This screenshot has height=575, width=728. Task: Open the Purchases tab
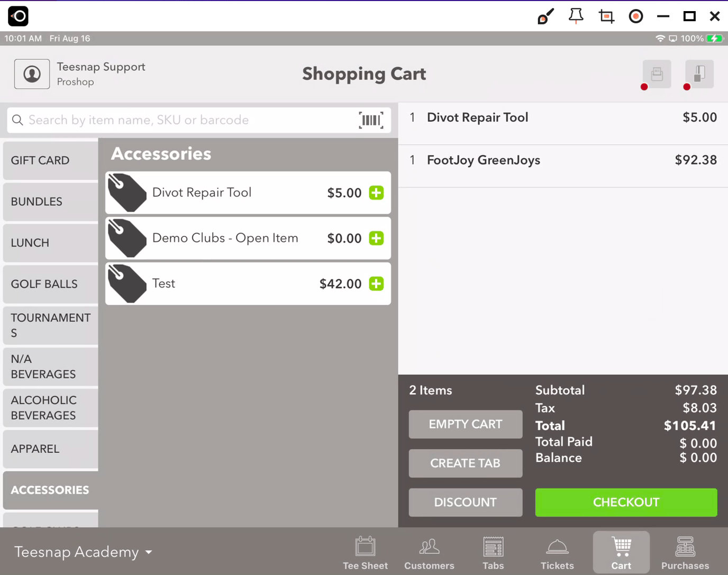point(685,553)
